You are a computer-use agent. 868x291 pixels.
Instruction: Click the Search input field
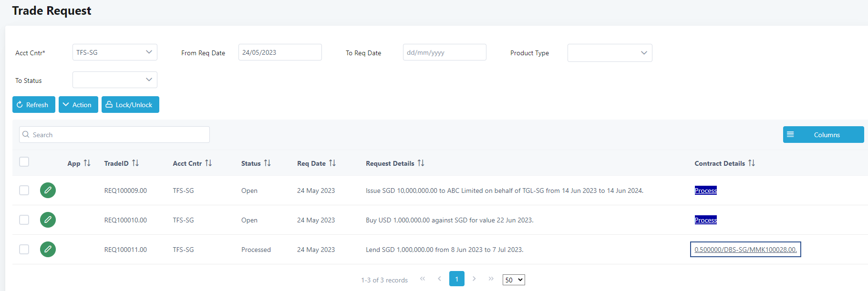[114, 135]
